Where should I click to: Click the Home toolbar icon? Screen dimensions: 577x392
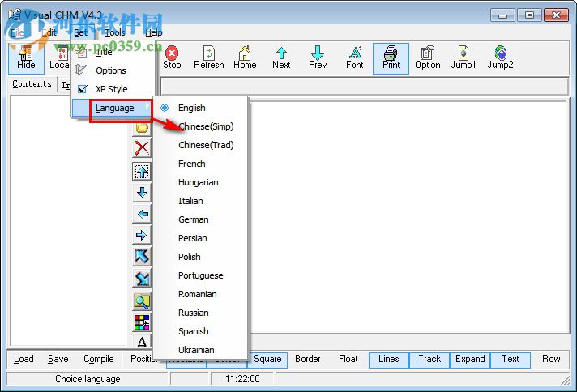[x=245, y=58]
